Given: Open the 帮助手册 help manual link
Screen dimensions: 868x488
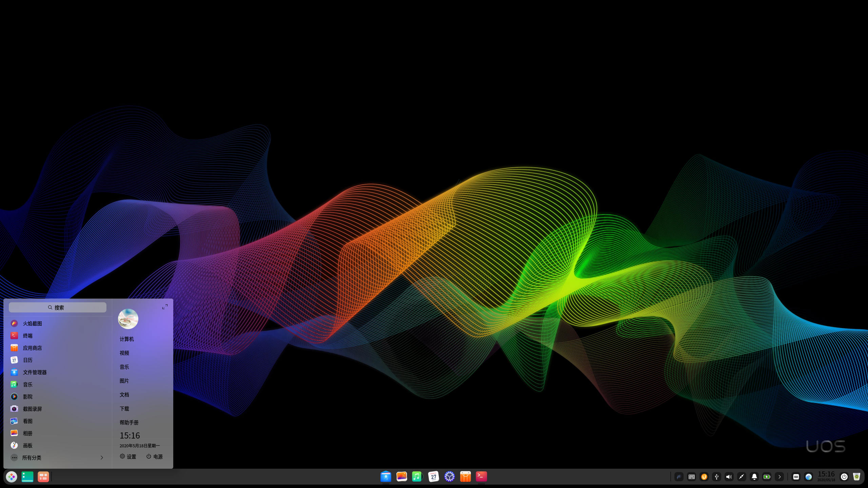Looking at the screenshot, I should pos(129,422).
